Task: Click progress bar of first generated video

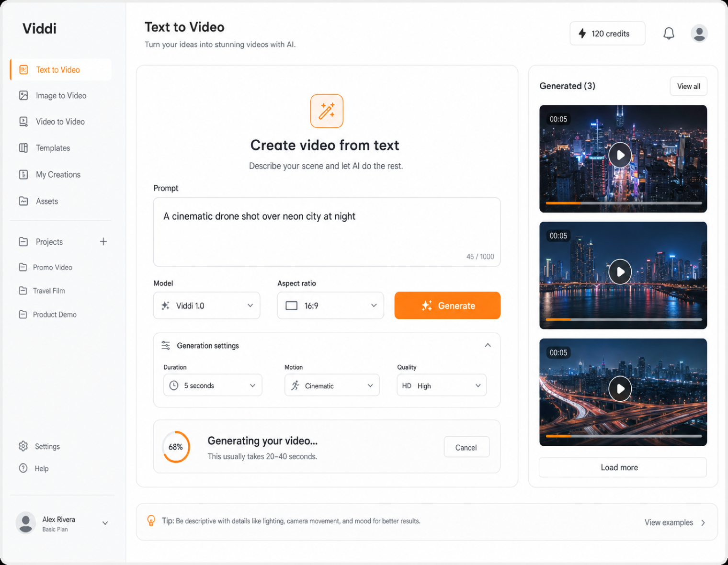Action: point(624,203)
